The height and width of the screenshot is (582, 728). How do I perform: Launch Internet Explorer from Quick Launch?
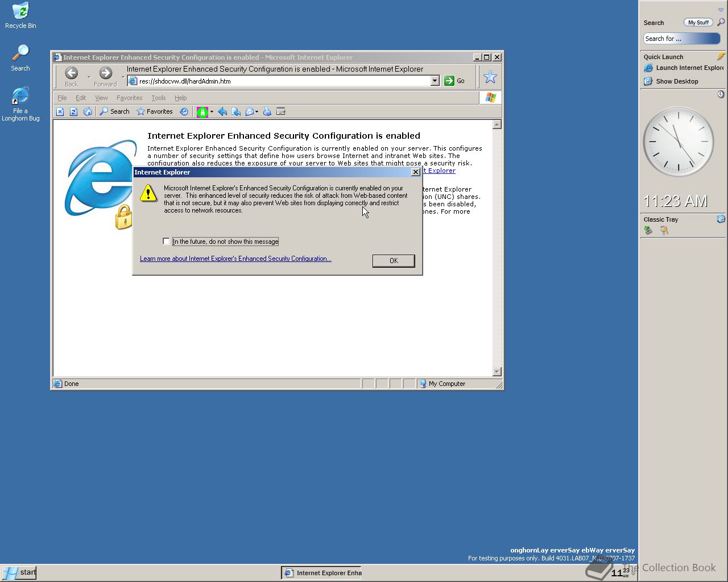(x=684, y=68)
